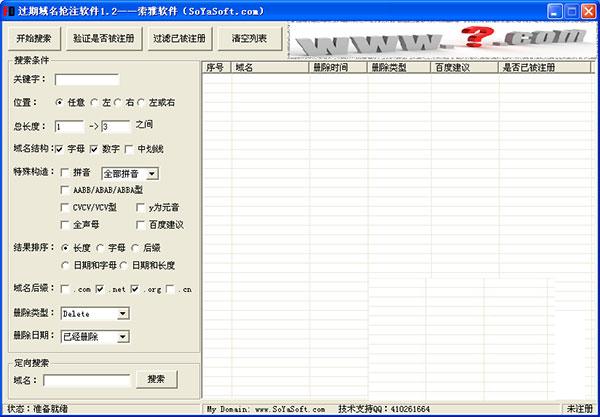This screenshot has width=600, height=417.
Task: Click the 是否已被注册 column header
Action: coord(525,68)
